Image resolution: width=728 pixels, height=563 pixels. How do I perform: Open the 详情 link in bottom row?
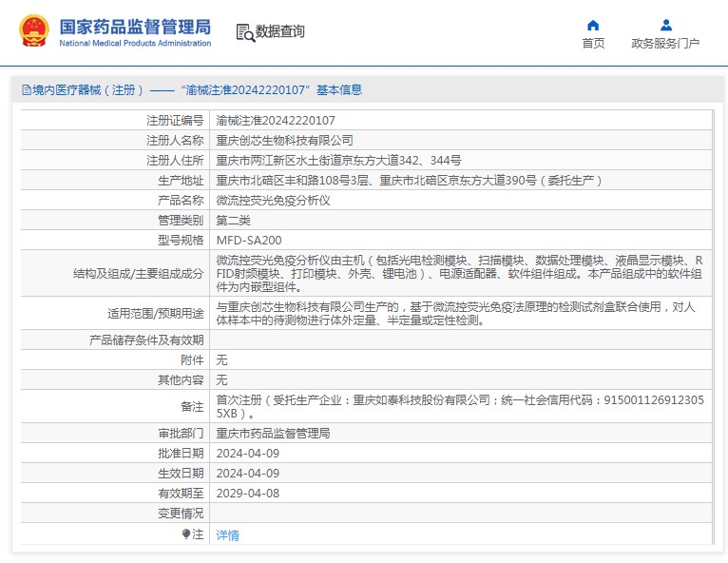[228, 535]
